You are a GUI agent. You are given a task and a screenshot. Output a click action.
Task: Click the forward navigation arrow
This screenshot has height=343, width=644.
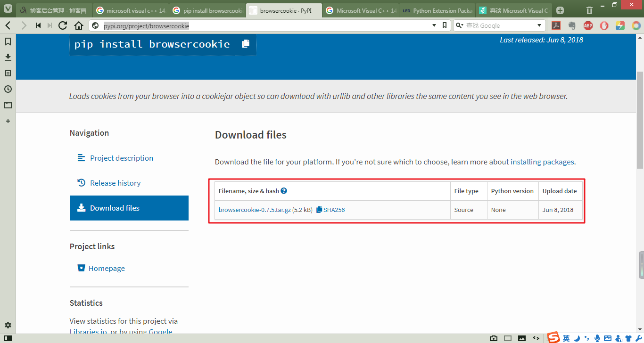click(x=24, y=25)
